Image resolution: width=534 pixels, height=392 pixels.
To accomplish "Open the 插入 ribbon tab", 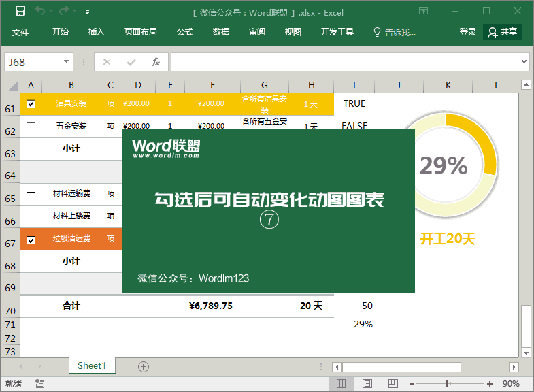I will pyautogui.click(x=97, y=32).
